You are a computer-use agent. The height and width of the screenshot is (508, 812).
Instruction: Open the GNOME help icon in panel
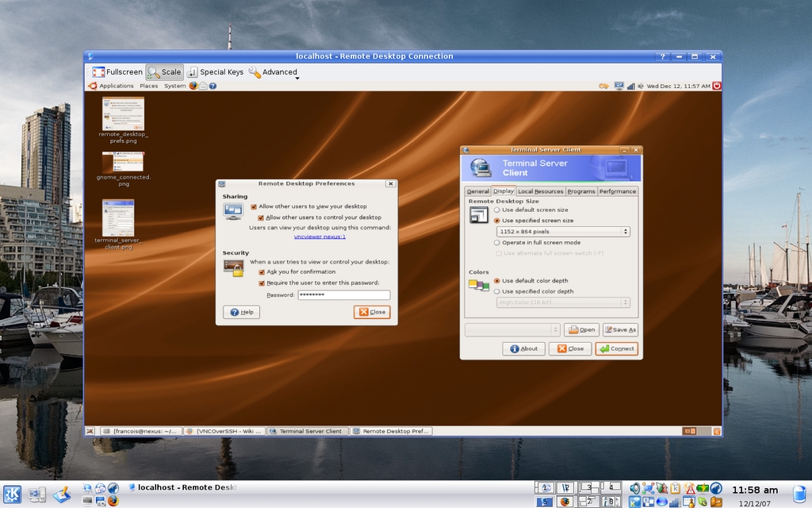pos(213,86)
